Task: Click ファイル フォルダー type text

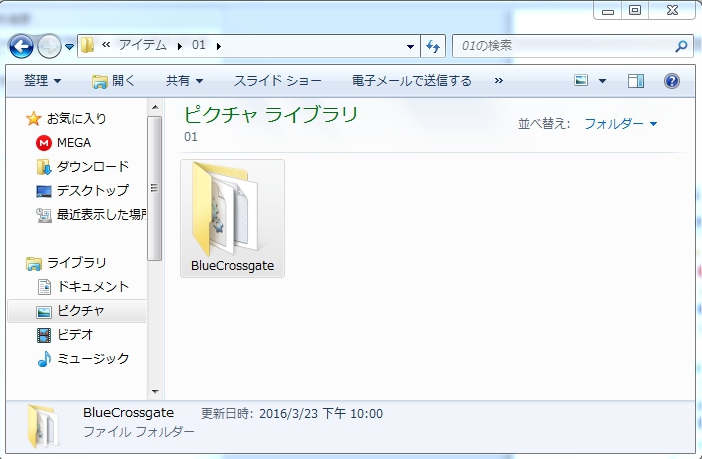Action: tap(139, 432)
